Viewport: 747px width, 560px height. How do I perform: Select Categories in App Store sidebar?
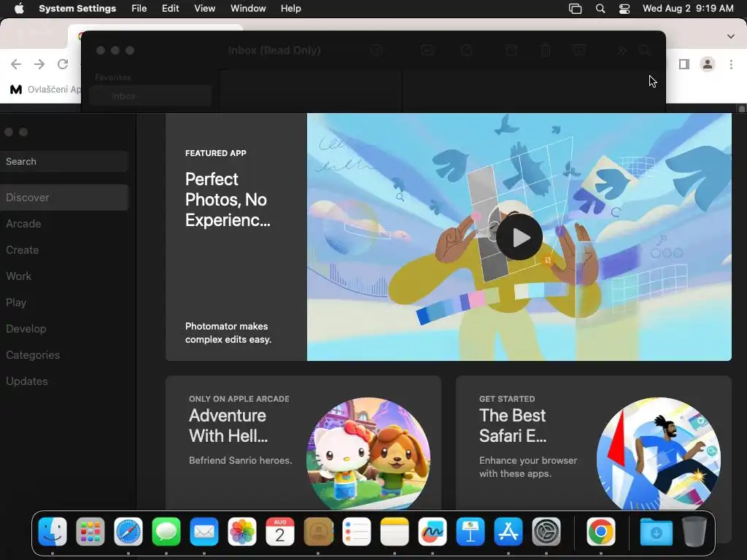click(x=64, y=355)
